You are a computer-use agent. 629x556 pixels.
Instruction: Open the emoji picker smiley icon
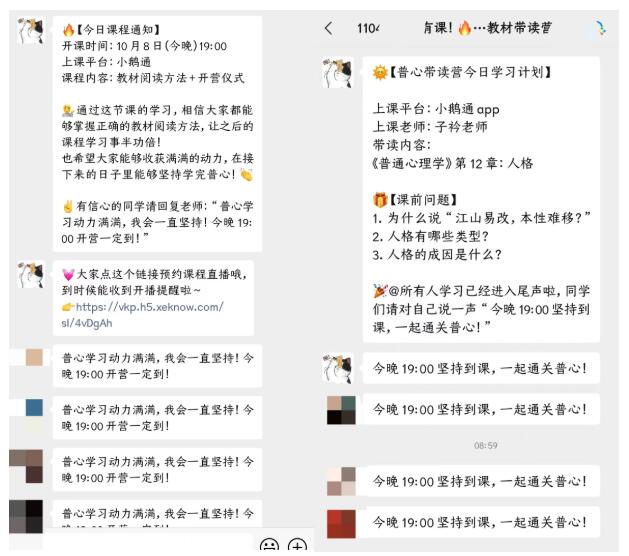point(269,544)
